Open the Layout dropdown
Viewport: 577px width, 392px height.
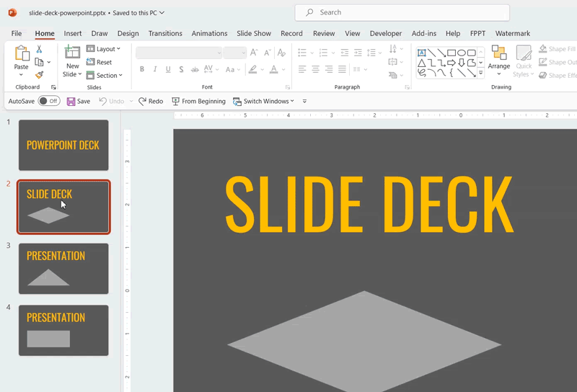[103, 49]
